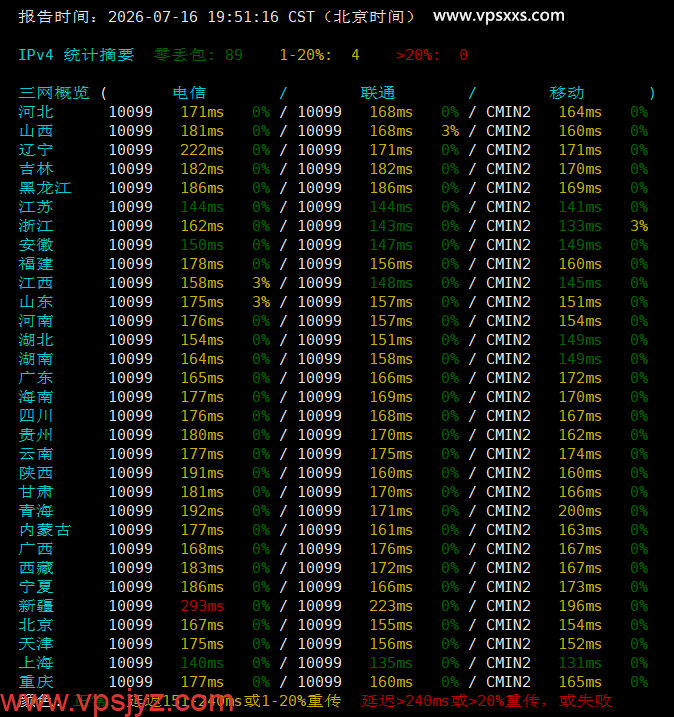Click 贵州 电信 180ms latency
Image resolution: width=674 pixels, height=717 pixels.
click(x=202, y=435)
